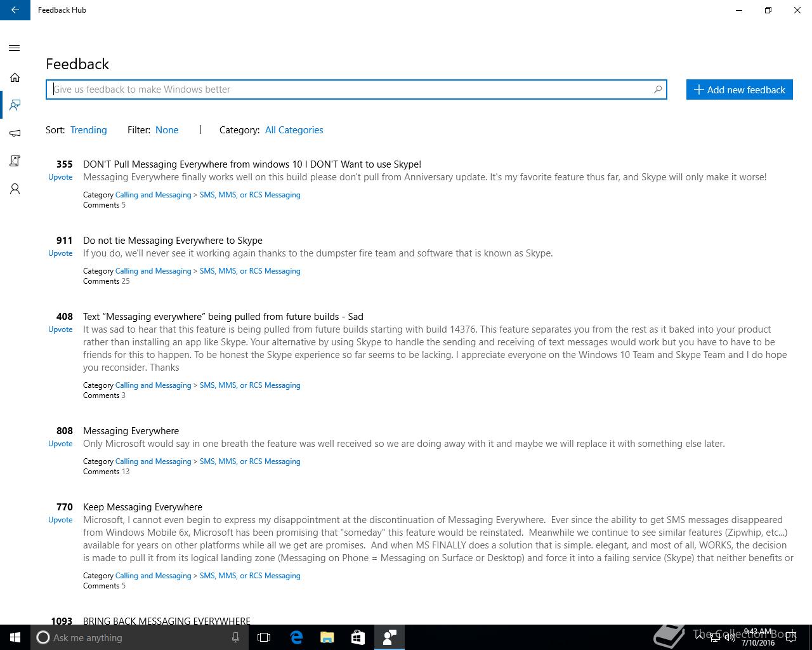Click 'Comments 25' text
Image resolution: width=812 pixels, height=650 pixels.
pyautogui.click(x=106, y=281)
